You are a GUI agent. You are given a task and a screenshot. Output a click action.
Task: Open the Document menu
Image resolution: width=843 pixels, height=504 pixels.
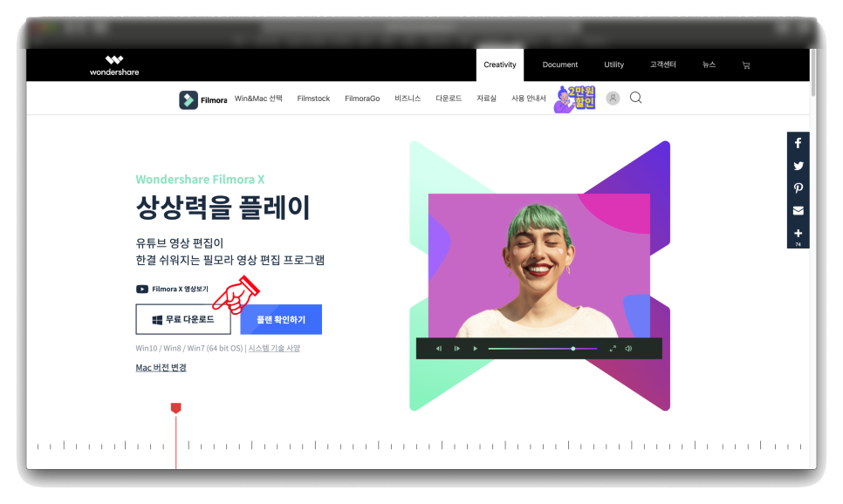pos(559,65)
